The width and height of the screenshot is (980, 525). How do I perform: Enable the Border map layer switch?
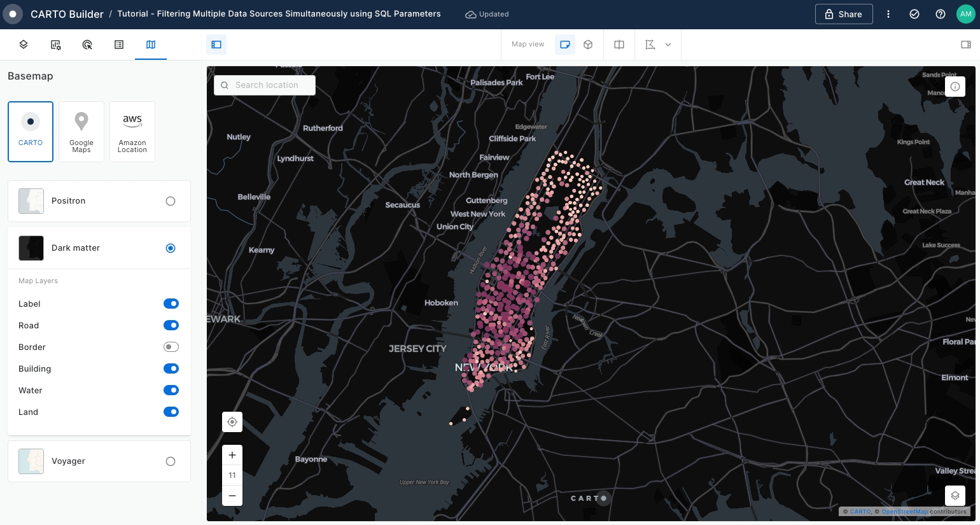[x=171, y=347]
